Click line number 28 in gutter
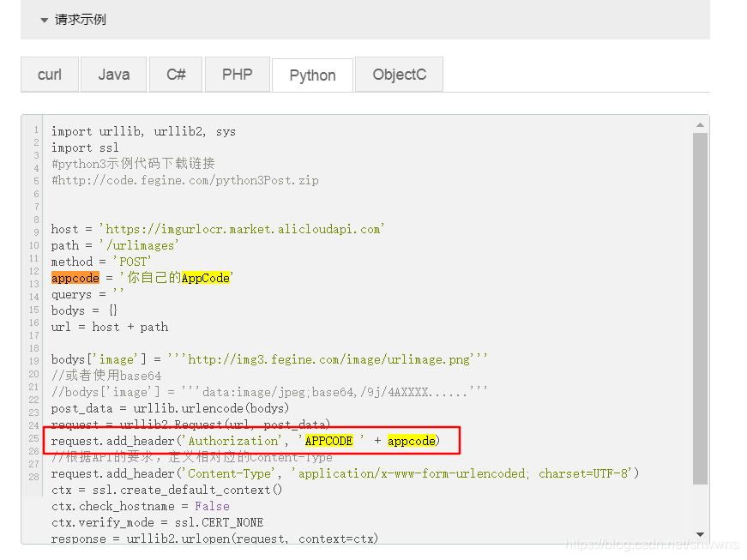The height and width of the screenshot is (560, 747). (x=33, y=477)
